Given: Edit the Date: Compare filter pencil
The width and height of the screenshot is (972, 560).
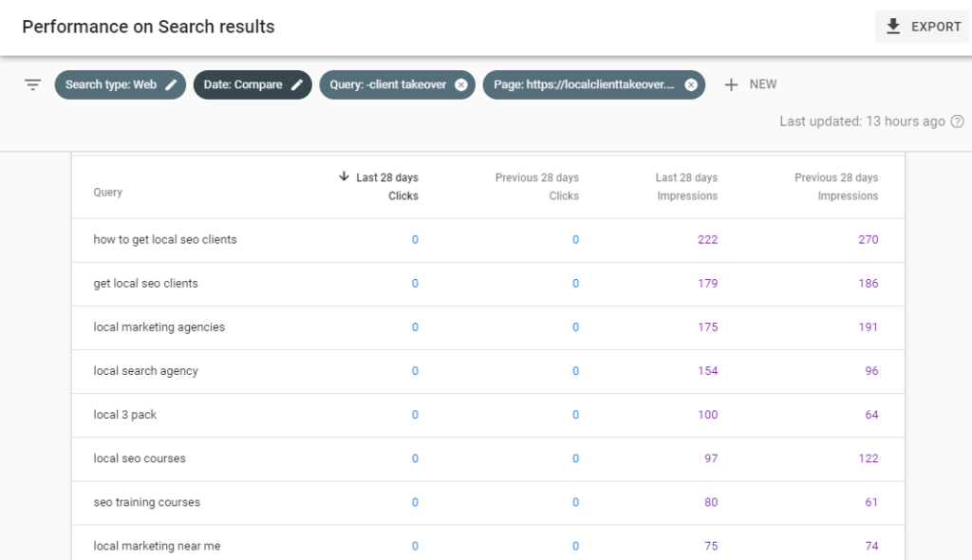Looking at the screenshot, I should pyautogui.click(x=297, y=84).
